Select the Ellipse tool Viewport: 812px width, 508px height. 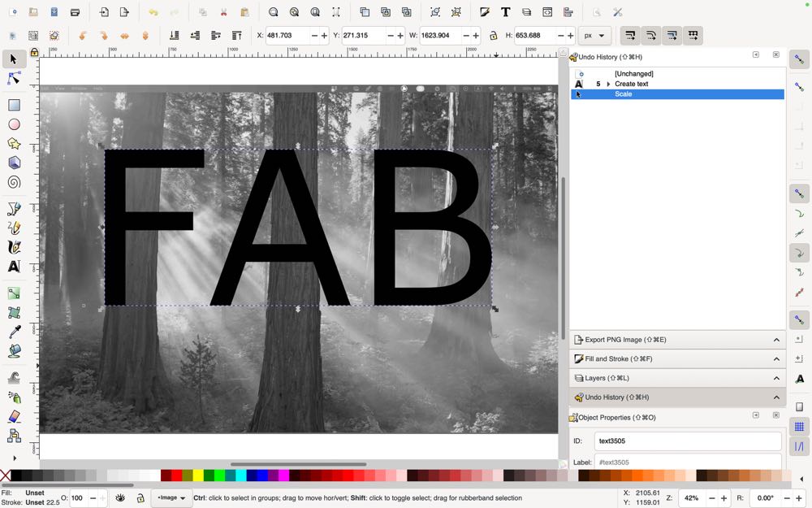[x=14, y=124]
